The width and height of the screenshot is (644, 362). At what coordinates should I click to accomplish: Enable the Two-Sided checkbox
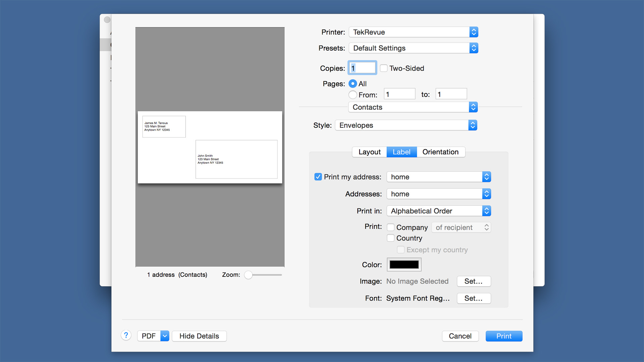pyautogui.click(x=384, y=68)
